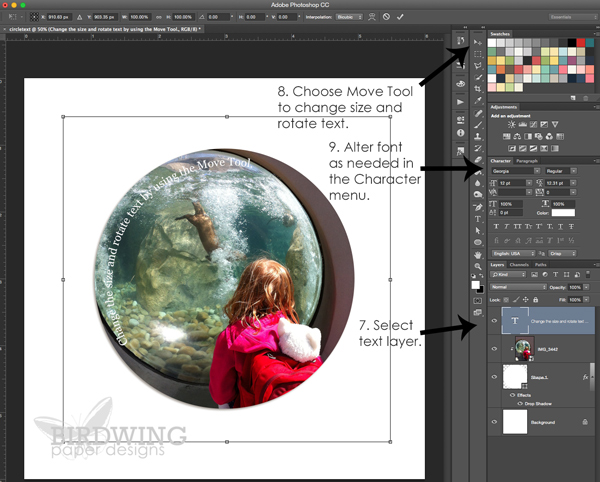Select the Zoom tool
The image size is (600, 482).
click(476, 266)
